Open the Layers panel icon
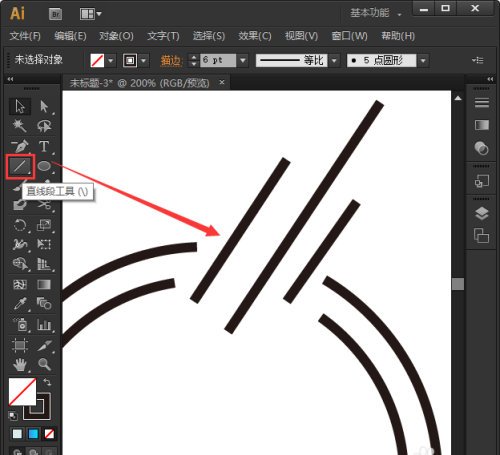 482,213
